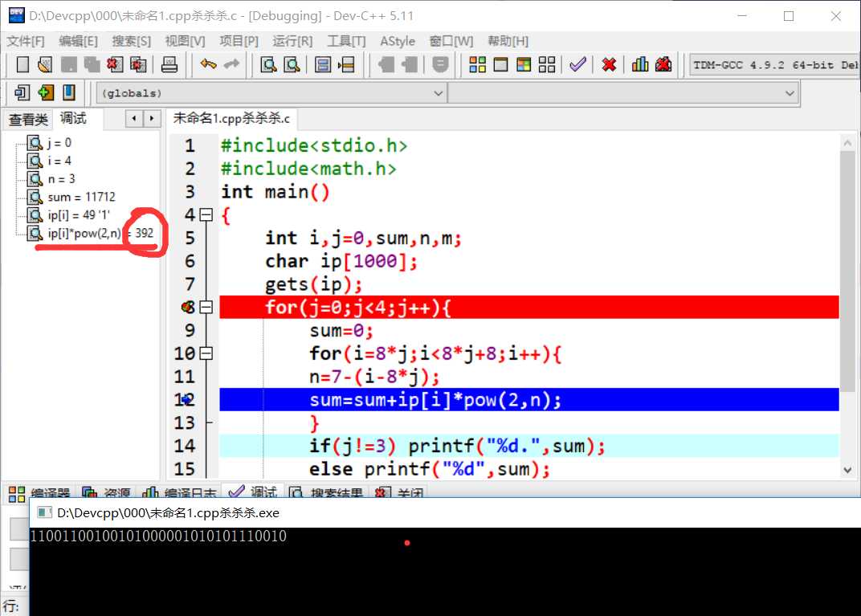Click the console output text line
861x616 pixels.
(x=158, y=536)
